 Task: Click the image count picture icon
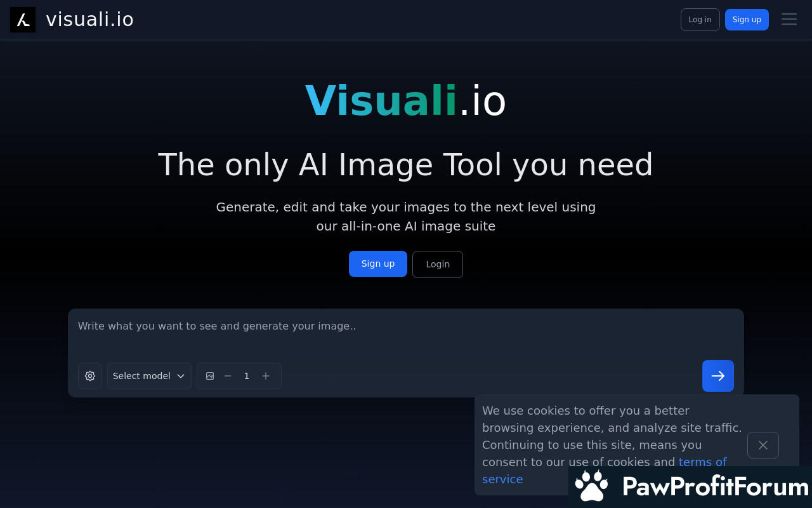[x=210, y=376]
